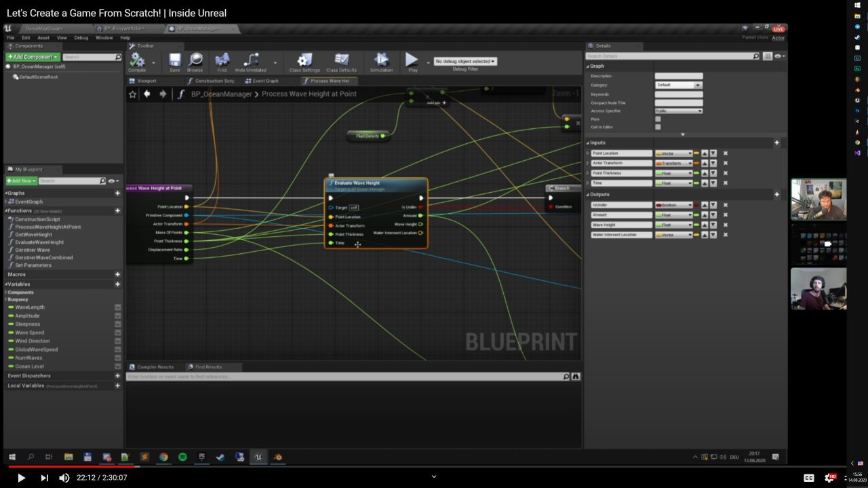Viewport: 868px width, 488px height.
Task: Move the Actor Transform input up
Action: point(705,163)
